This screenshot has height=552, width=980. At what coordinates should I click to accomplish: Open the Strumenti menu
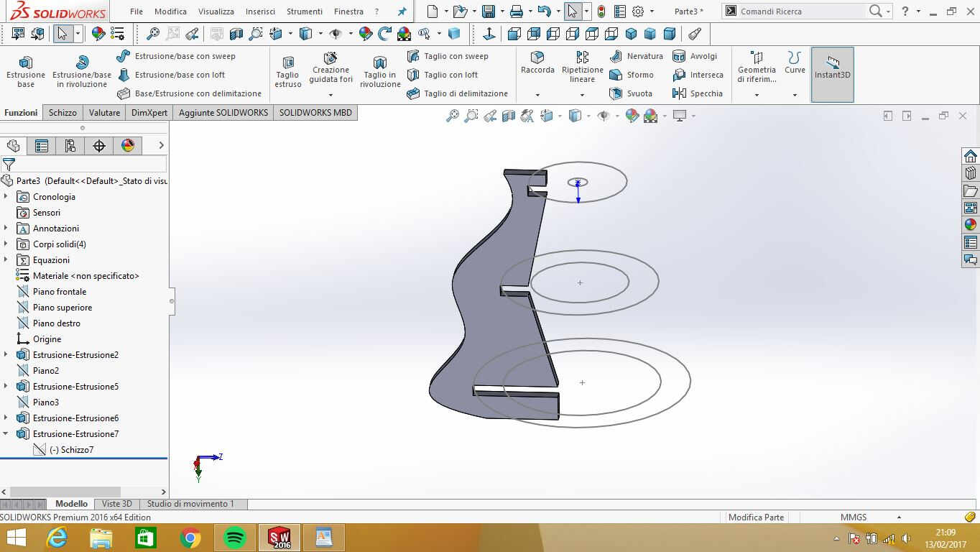coord(305,11)
